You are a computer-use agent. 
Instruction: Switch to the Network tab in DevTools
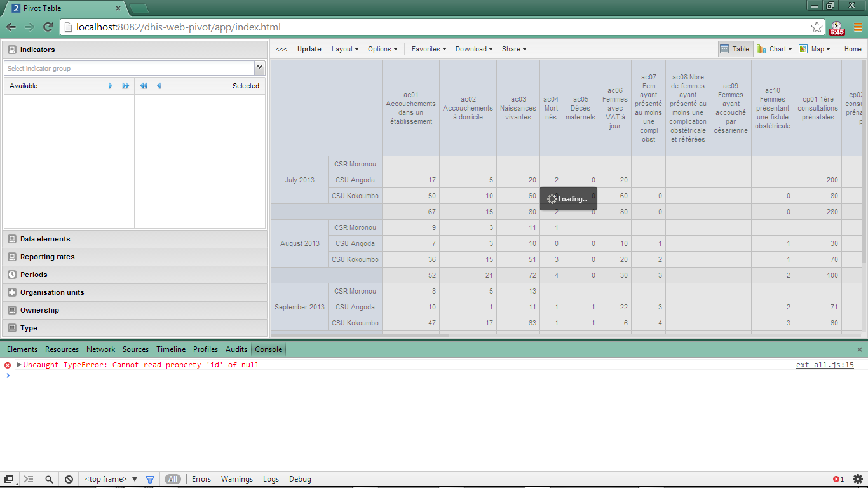[x=100, y=349]
